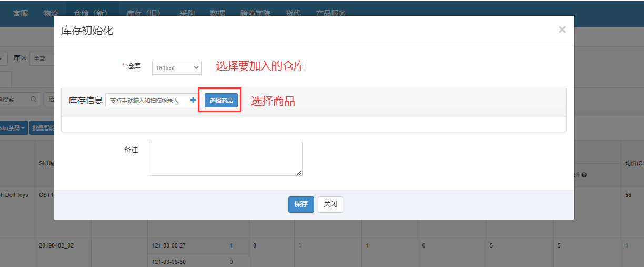Screen dimensions: 644x267
Task: Click the search magnifier icon in background
Action: tap(33, 99)
